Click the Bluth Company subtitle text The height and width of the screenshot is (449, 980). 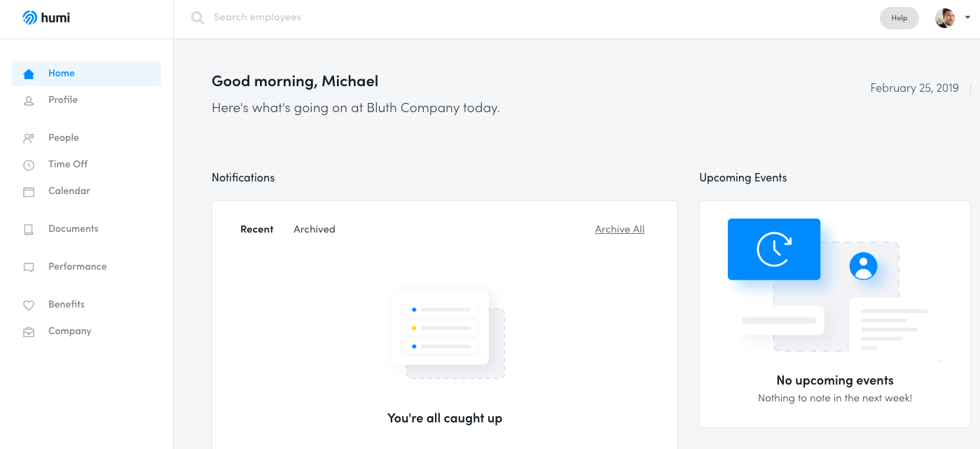point(356,109)
